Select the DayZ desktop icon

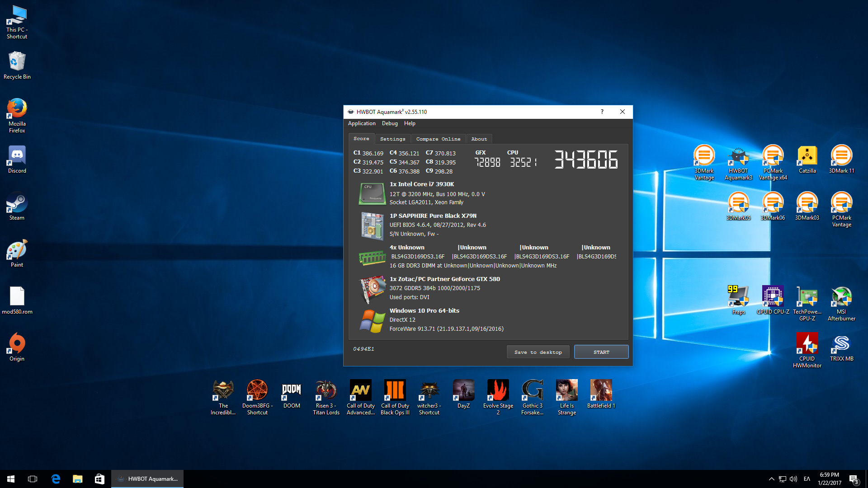point(463,394)
